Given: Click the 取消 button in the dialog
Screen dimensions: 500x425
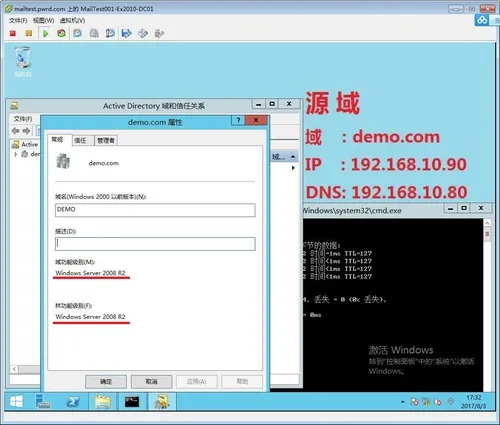Looking at the screenshot, I should pos(152,382).
